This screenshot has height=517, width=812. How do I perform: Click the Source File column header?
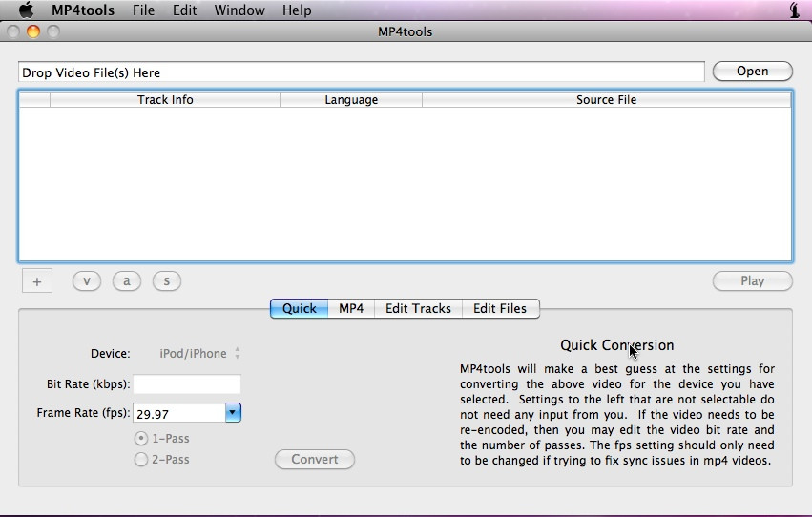(607, 99)
